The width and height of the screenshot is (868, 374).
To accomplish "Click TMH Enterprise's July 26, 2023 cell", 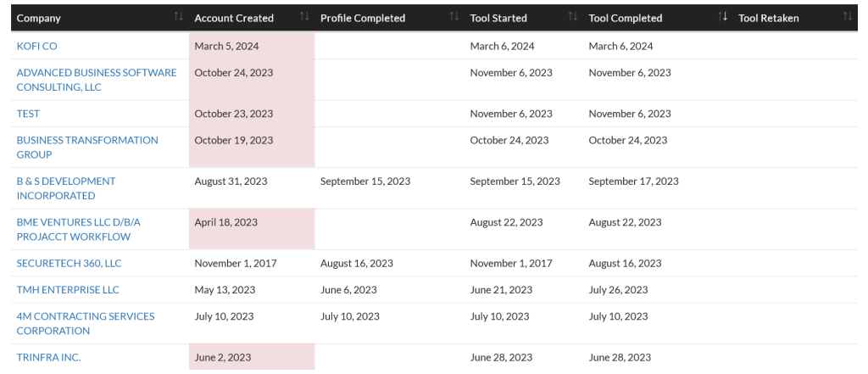I will click(x=619, y=290).
